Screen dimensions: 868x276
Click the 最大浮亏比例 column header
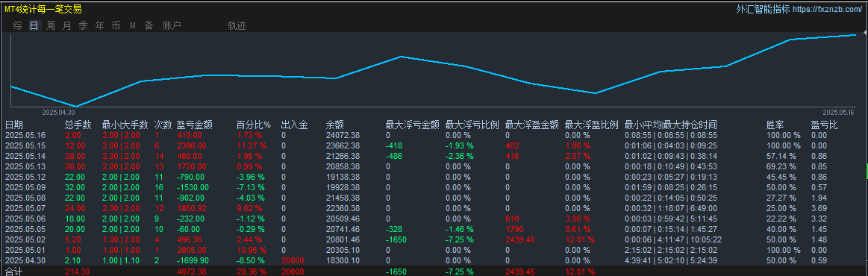tap(472, 125)
